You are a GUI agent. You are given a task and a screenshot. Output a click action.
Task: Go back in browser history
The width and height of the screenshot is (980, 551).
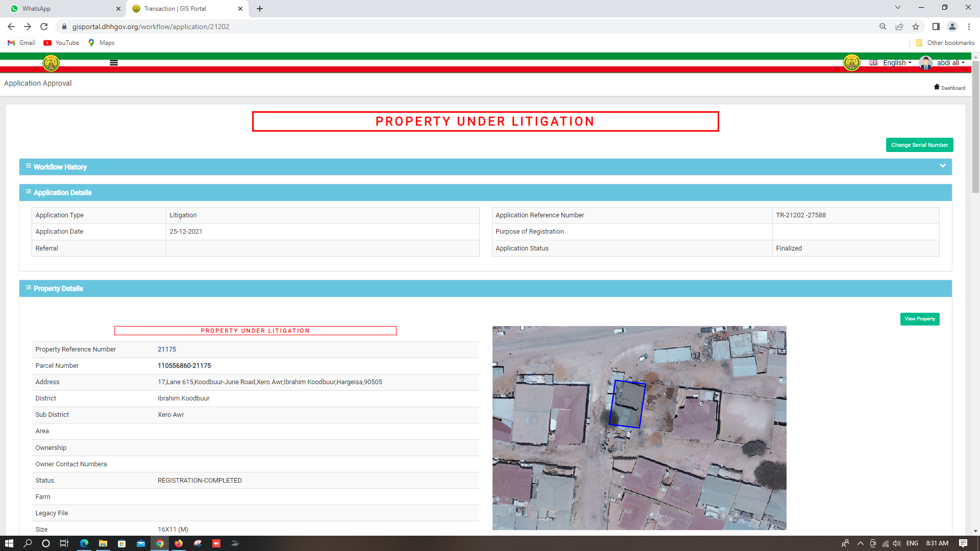pos(11,27)
